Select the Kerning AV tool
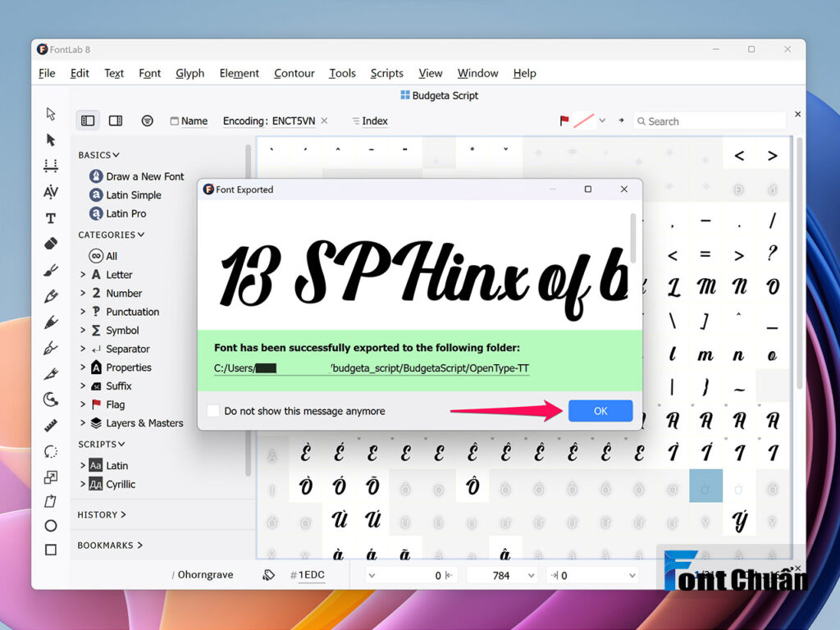 pyautogui.click(x=51, y=192)
